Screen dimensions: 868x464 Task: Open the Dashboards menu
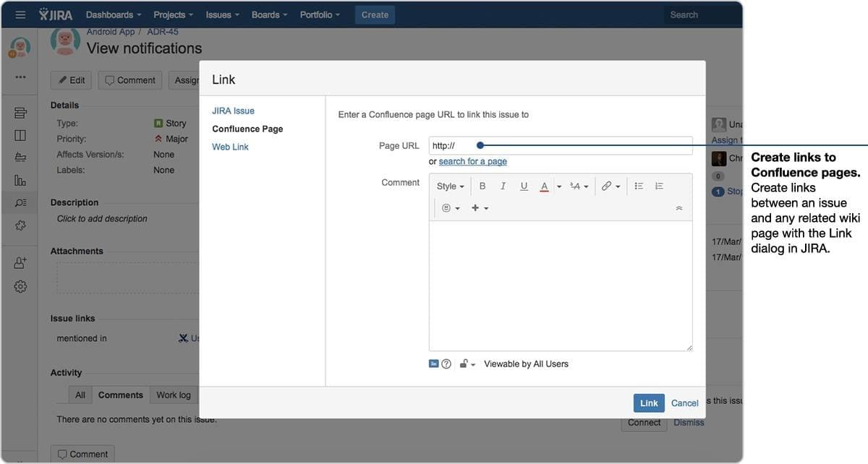(x=114, y=14)
